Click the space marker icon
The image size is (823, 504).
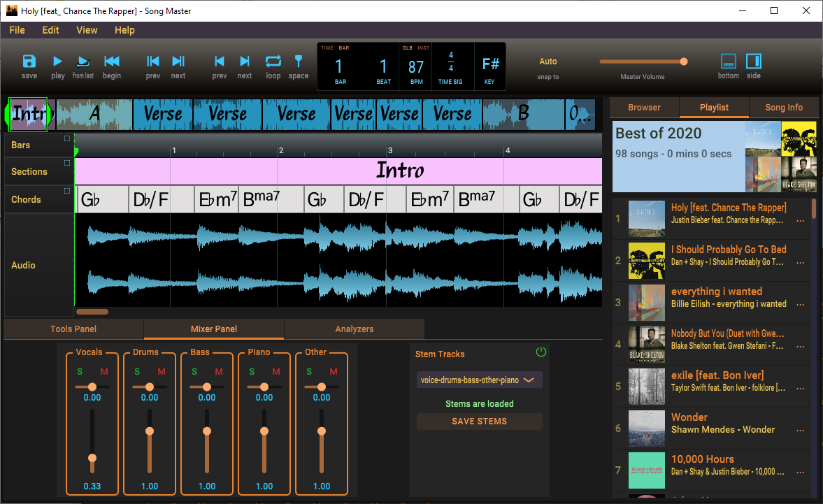(299, 62)
